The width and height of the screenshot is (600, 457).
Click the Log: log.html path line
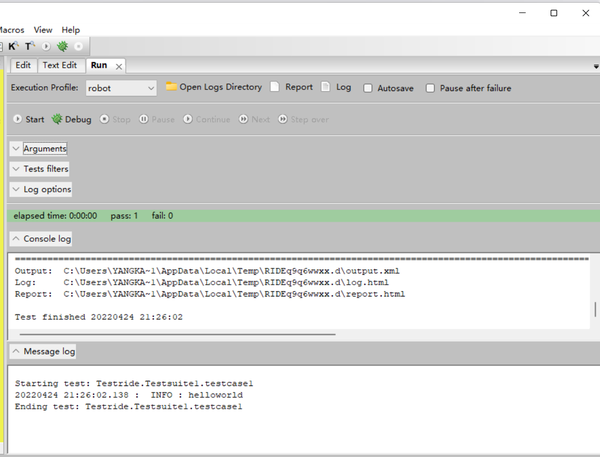point(202,282)
